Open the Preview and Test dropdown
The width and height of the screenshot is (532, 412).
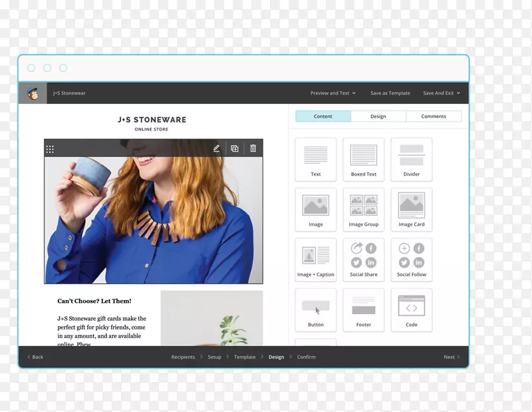point(333,93)
